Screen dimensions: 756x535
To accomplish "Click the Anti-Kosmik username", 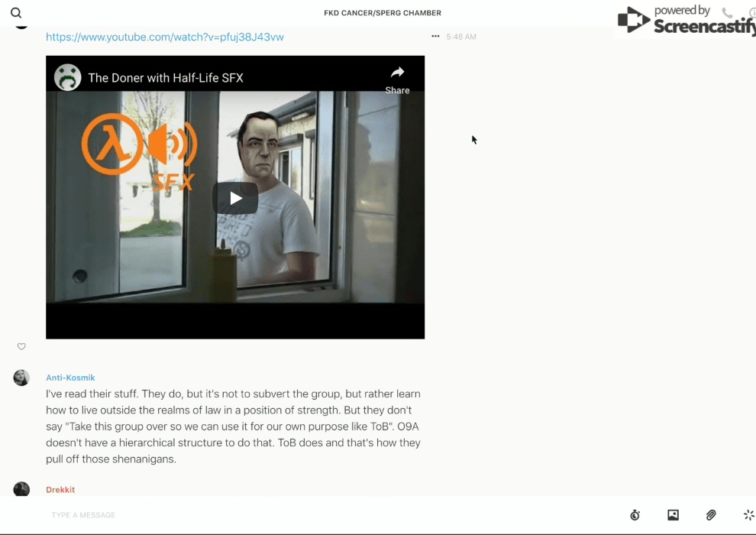I will [70, 378].
